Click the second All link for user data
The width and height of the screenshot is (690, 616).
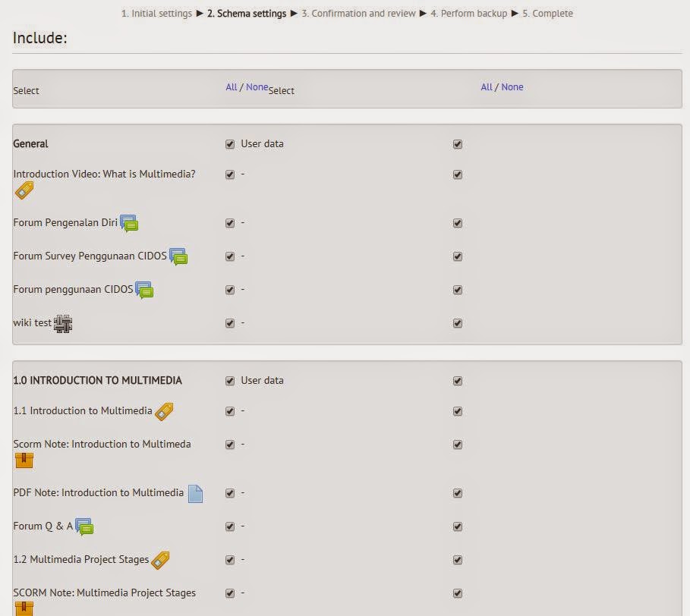coord(487,86)
